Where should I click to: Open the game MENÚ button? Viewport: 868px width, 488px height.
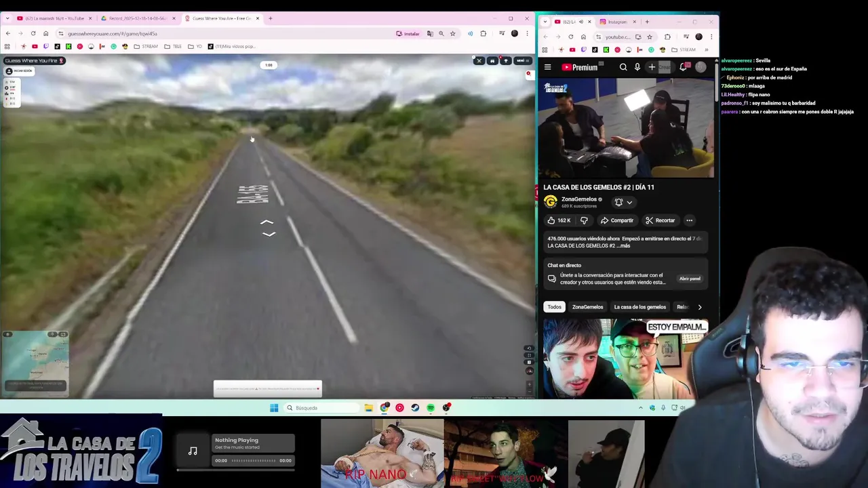click(x=522, y=60)
